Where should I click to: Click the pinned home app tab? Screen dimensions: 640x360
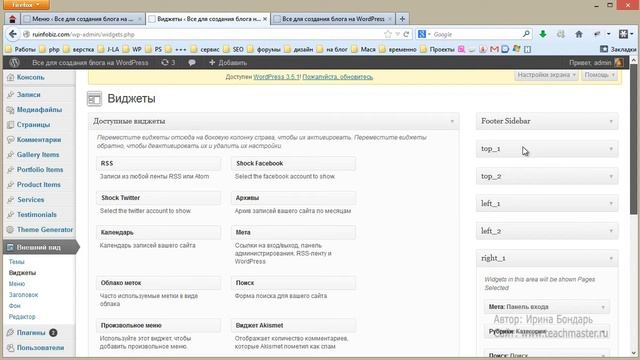pyautogui.click(x=12, y=19)
